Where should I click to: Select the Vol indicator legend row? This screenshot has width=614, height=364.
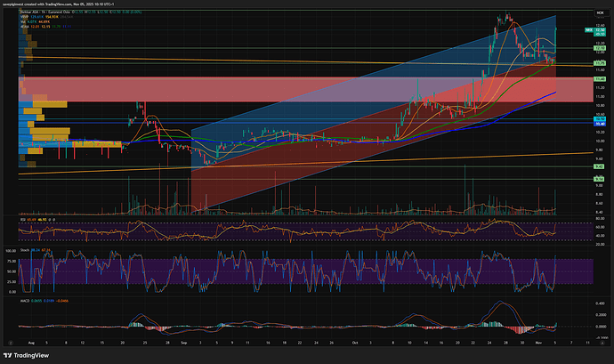(x=21, y=23)
